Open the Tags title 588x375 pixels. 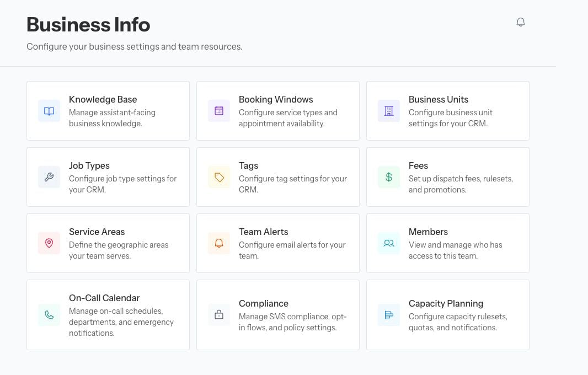coord(248,166)
